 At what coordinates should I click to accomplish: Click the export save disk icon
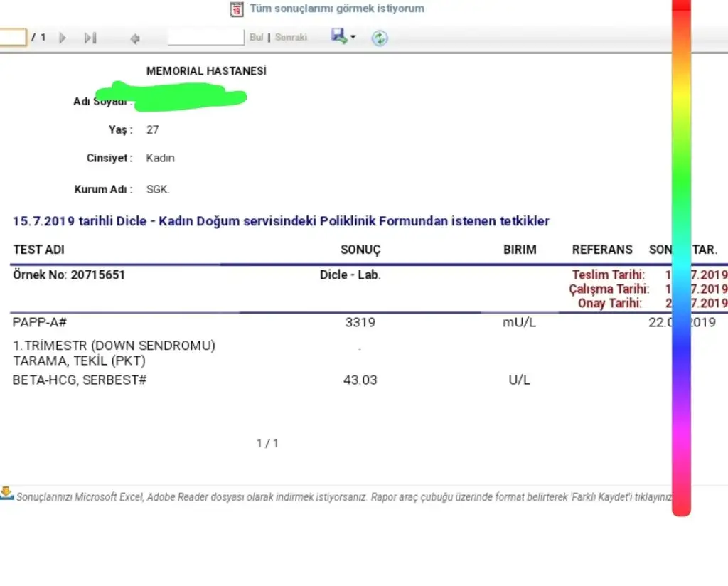(338, 36)
